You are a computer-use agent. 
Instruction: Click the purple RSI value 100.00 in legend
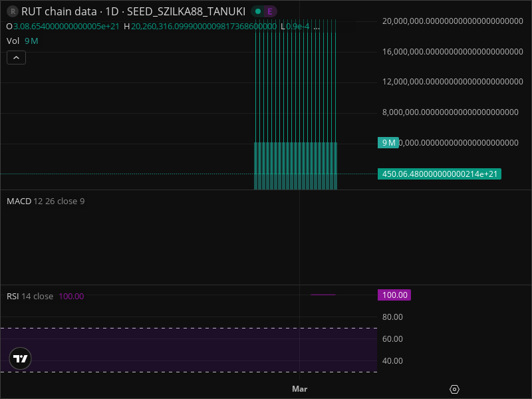[x=71, y=296]
